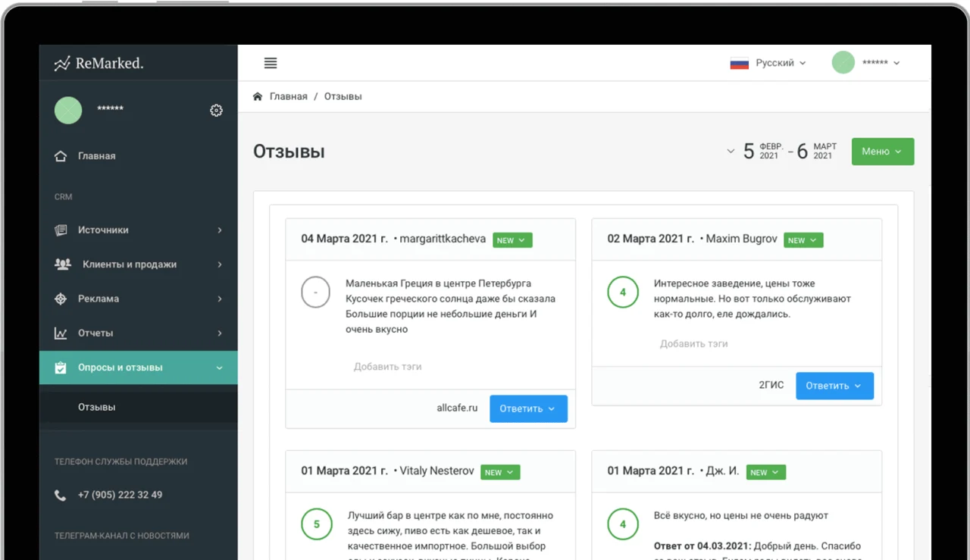
Task: Click the home icon in breadcrumbs
Action: pos(257,96)
